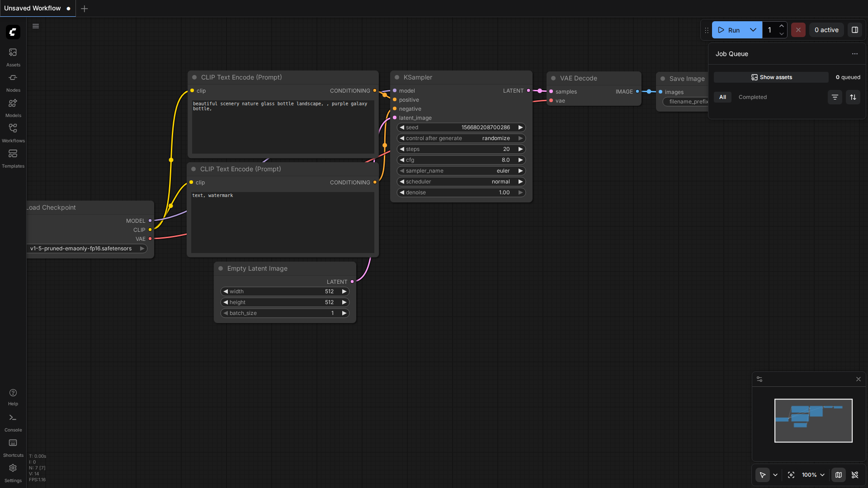Open the 100% zoom level dropdown
The image size is (868, 488).
pos(813,475)
